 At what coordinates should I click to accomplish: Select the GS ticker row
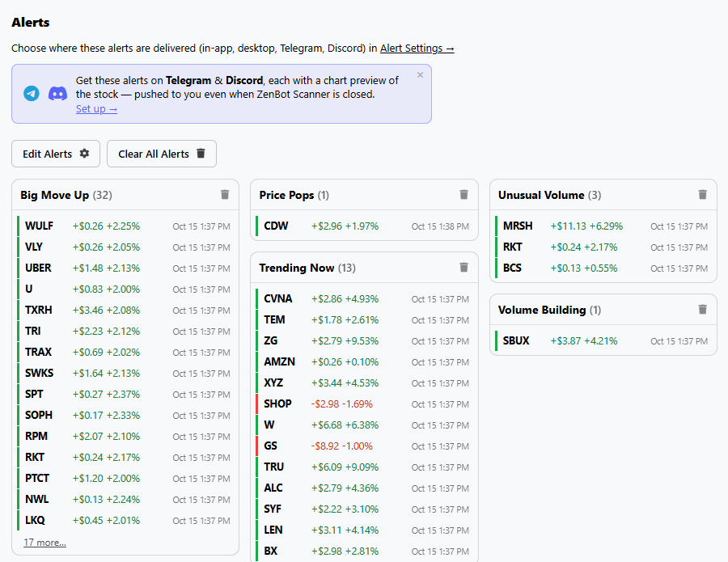pos(365,446)
